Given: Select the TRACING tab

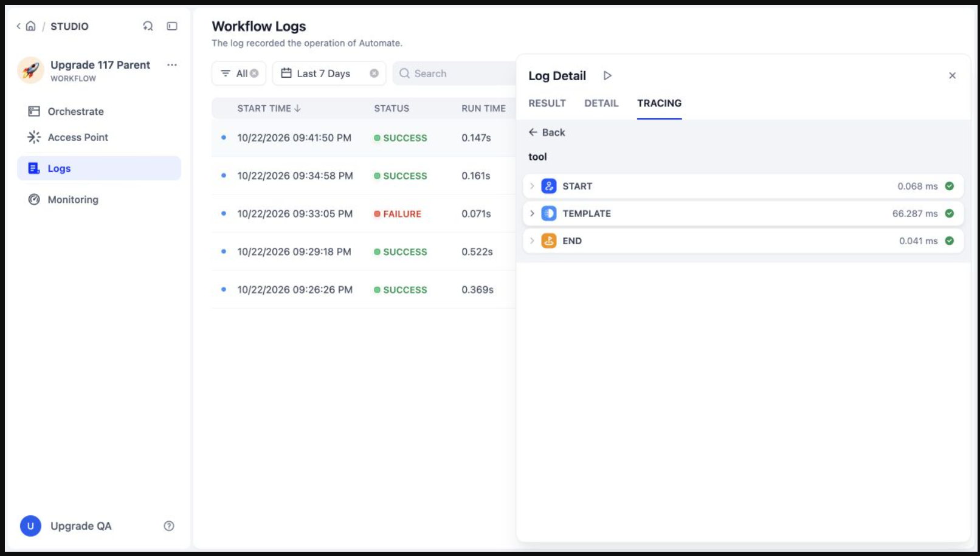Looking at the screenshot, I should click(x=659, y=103).
